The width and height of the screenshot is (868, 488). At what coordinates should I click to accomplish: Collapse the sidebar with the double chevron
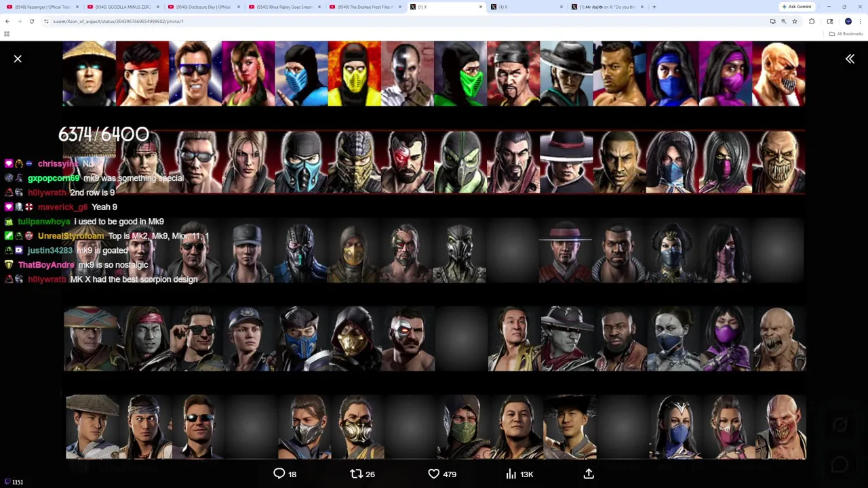point(850,59)
